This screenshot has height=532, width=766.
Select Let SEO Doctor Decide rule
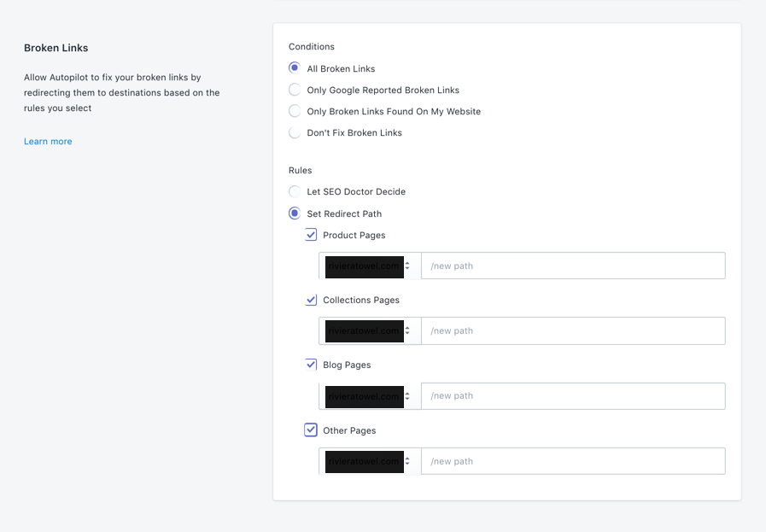pos(295,191)
